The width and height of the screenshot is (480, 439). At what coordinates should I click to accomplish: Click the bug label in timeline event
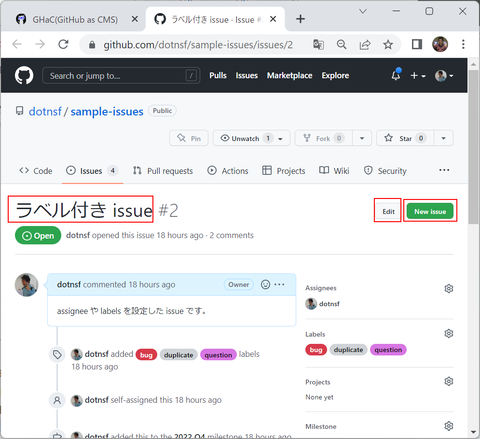click(x=146, y=355)
